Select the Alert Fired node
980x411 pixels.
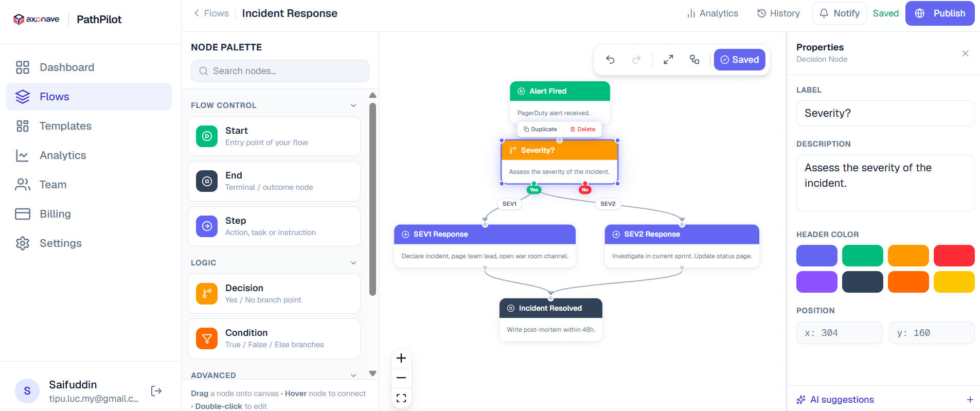click(x=560, y=102)
